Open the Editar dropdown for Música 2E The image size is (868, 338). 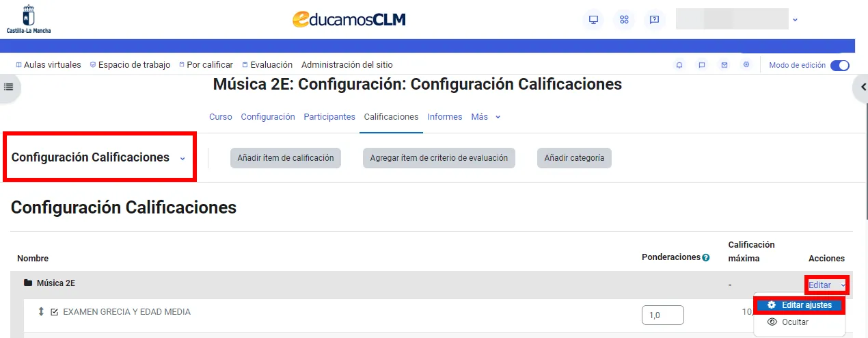tap(827, 285)
